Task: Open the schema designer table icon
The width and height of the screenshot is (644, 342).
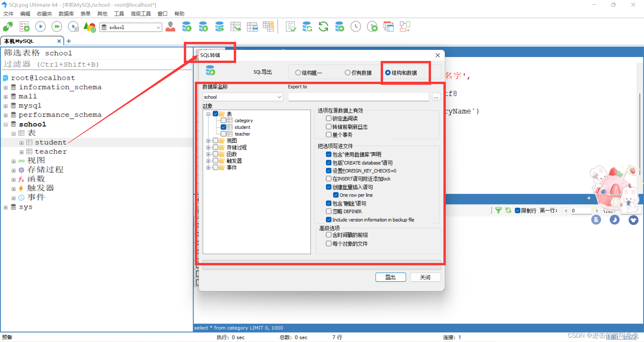Action: pos(252,26)
